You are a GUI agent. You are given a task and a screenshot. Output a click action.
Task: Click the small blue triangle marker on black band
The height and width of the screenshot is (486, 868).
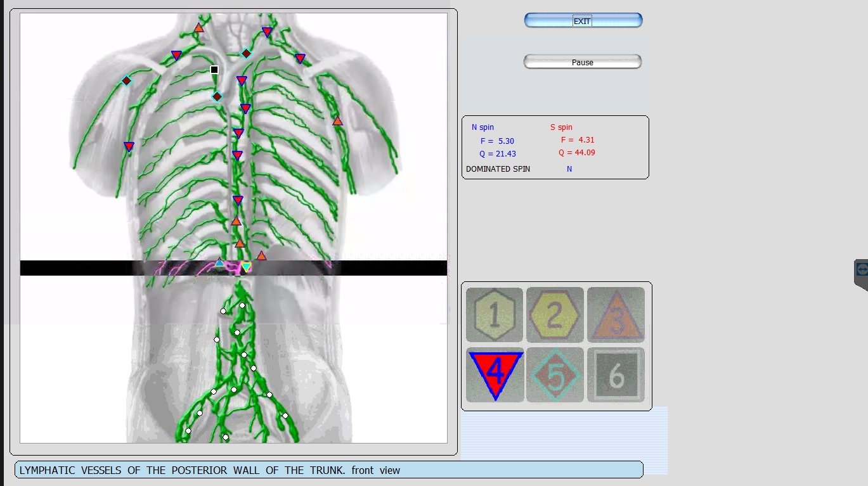coord(219,262)
